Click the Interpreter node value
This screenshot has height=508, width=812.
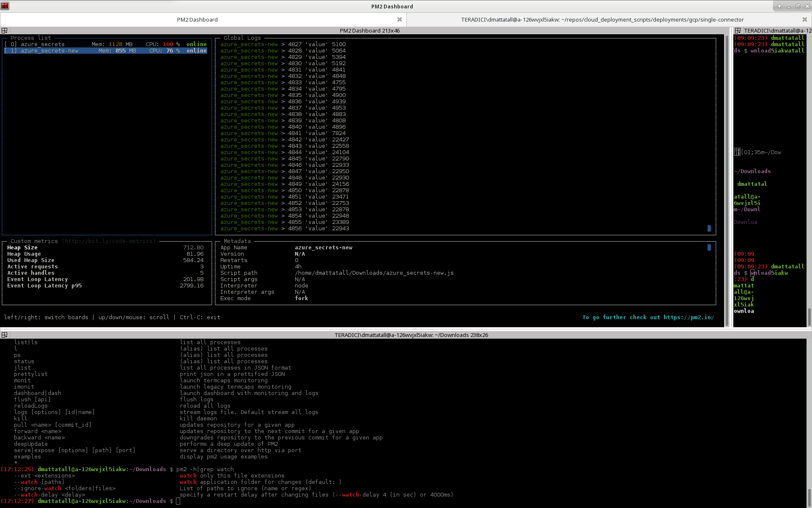click(302, 285)
